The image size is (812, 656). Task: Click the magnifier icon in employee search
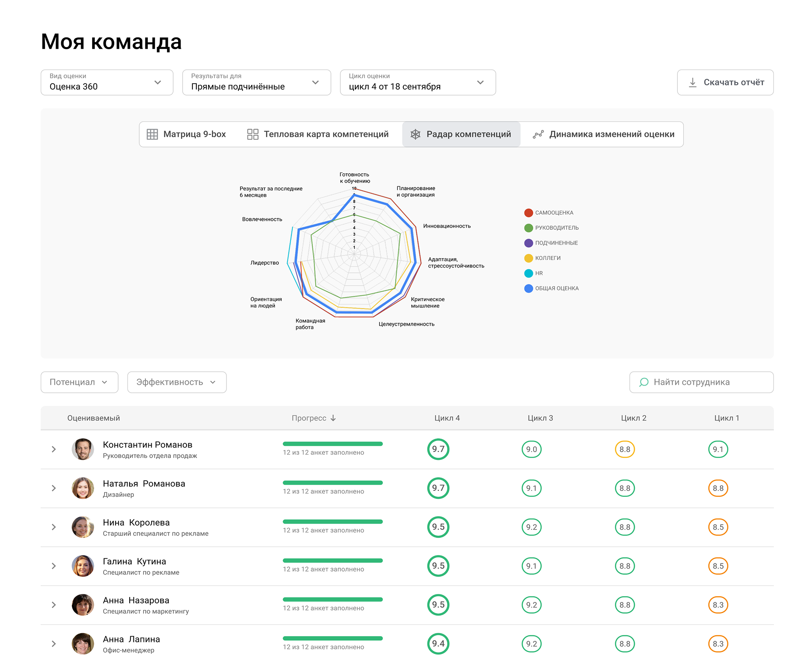coord(644,382)
